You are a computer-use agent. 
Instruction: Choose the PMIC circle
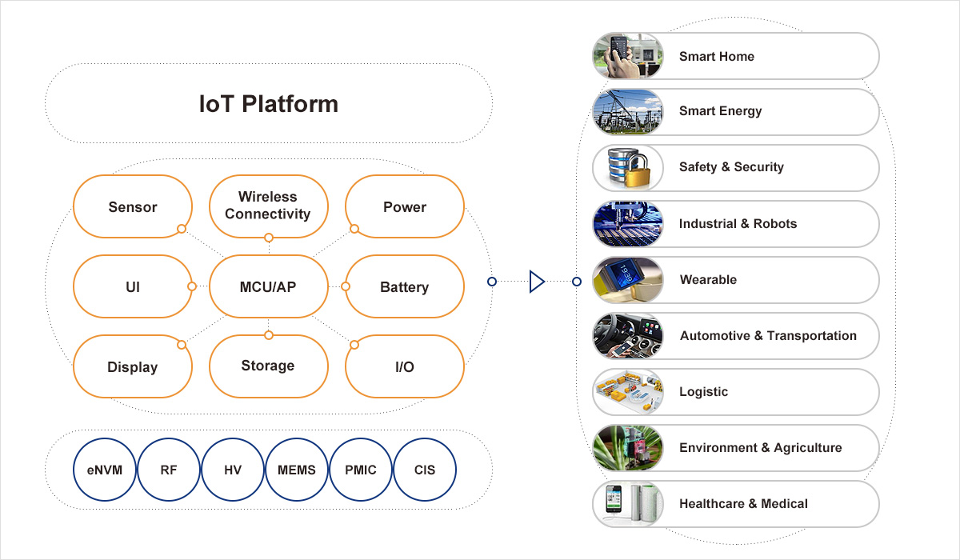pyautogui.click(x=360, y=470)
